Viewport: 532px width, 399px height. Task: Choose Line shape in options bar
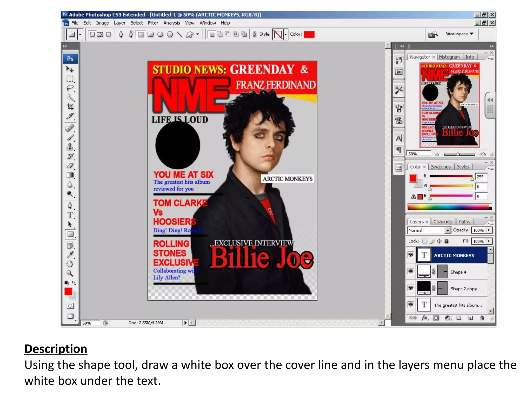(x=179, y=34)
